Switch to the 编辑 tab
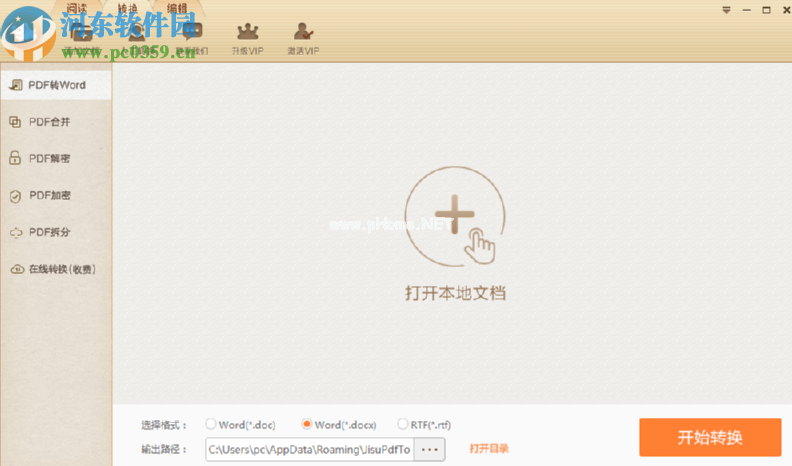The width and height of the screenshot is (792, 466). [177, 8]
